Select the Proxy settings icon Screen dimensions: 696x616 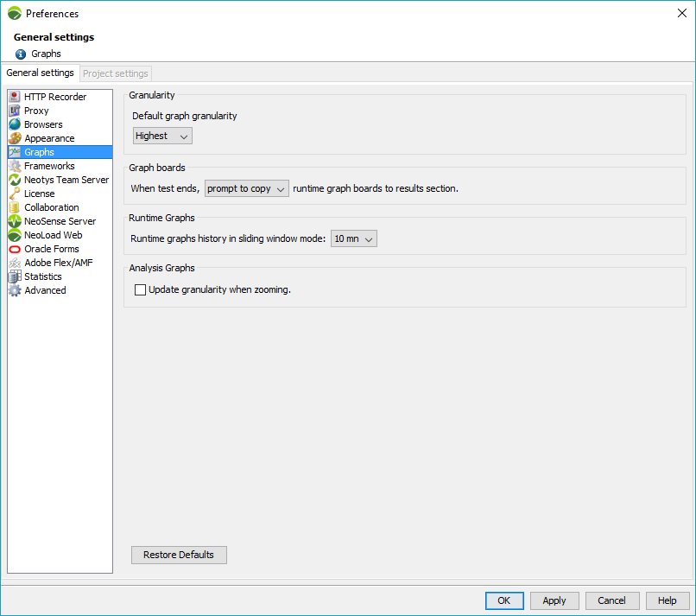15,111
